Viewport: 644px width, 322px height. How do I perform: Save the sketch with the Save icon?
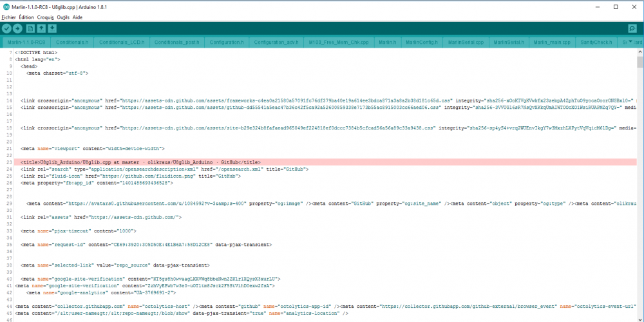point(52,28)
